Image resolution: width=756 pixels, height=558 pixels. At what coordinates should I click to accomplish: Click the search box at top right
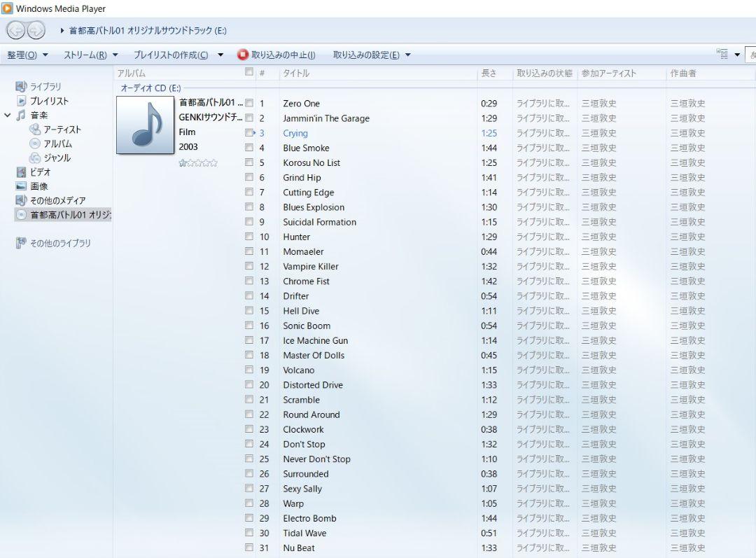750,55
